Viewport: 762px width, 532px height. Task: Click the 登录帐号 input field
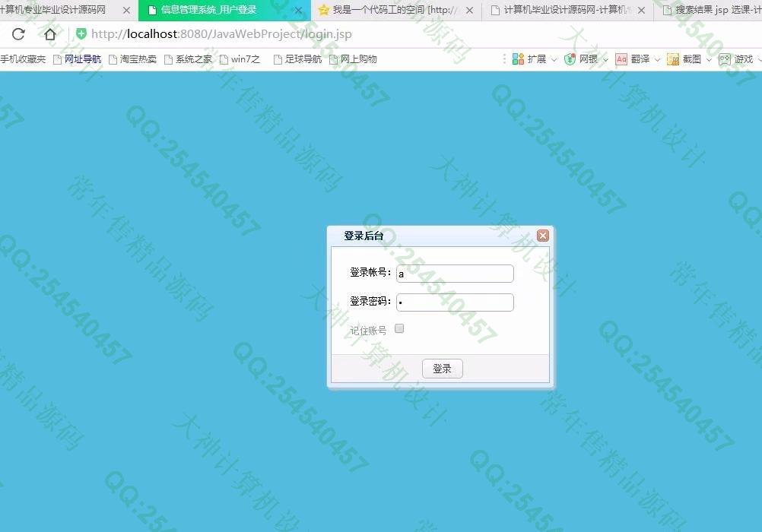(455, 274)
